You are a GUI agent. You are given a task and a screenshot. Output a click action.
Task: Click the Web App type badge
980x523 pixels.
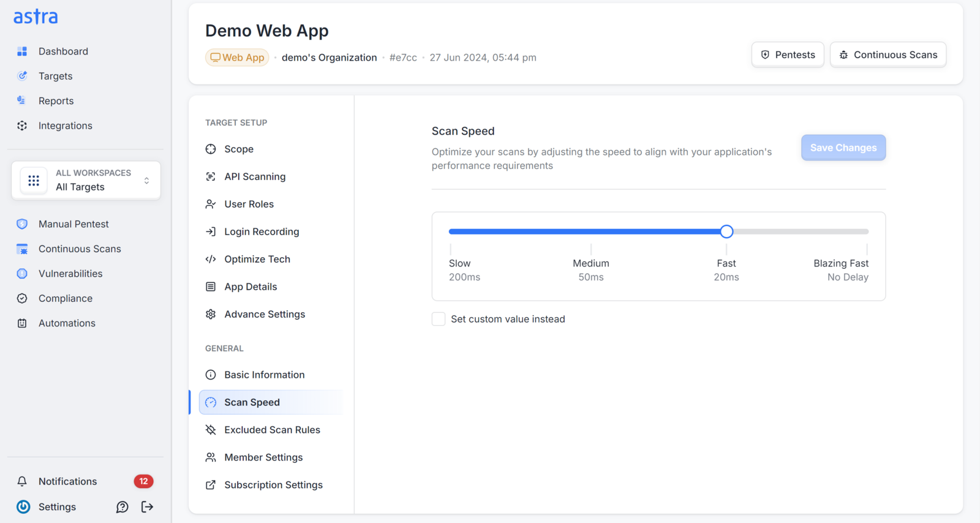237,58
